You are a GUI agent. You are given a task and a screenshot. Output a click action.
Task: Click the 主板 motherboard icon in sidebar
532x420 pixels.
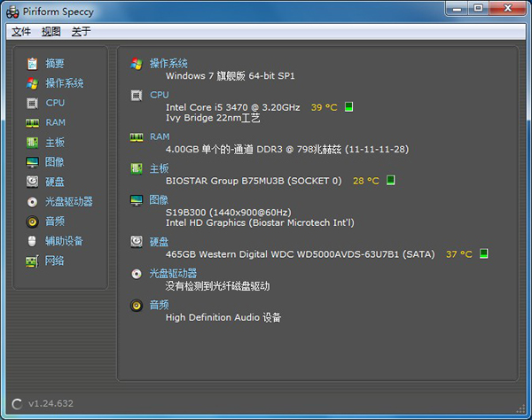pyautogui.click(x=32, y=143)
